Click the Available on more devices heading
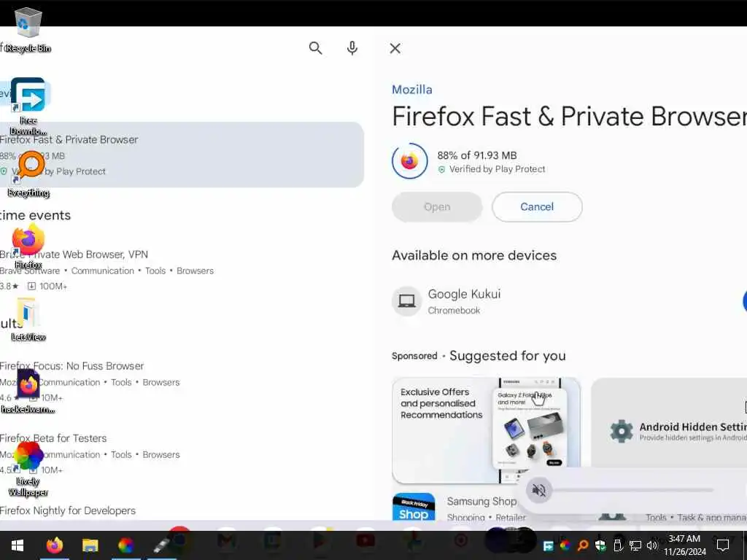 coord(474,255)
